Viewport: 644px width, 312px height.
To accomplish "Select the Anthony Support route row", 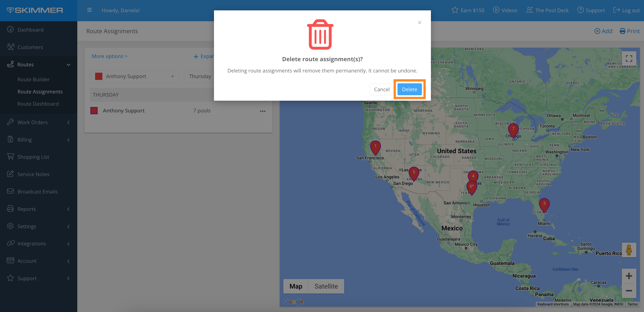I will point(178,111).
